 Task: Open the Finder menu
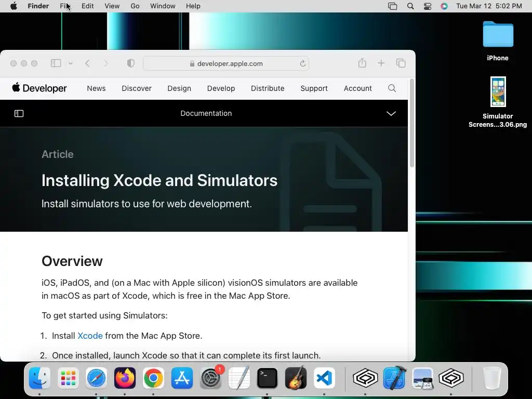point(38,6)
